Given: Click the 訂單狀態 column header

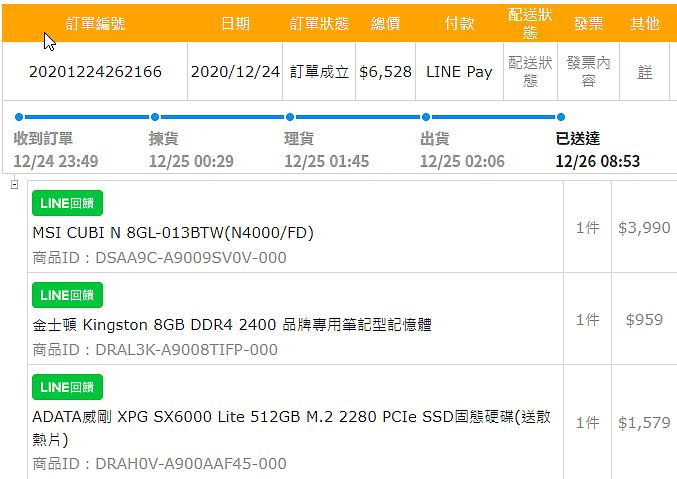Looking at the screenshot, I should click(319, 24).
